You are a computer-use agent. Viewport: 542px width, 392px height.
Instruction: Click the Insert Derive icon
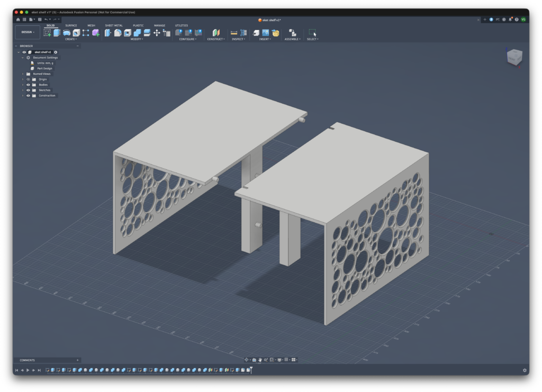click(x=256, y=33)
